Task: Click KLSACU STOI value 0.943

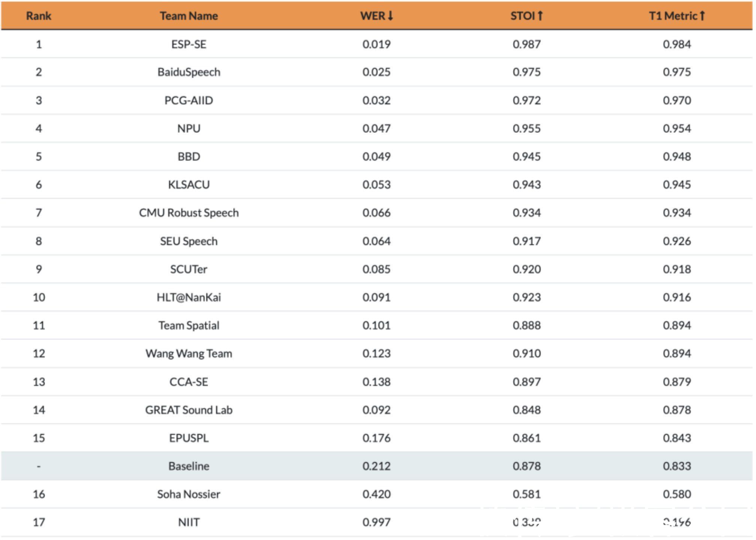Action: [527, 184]
